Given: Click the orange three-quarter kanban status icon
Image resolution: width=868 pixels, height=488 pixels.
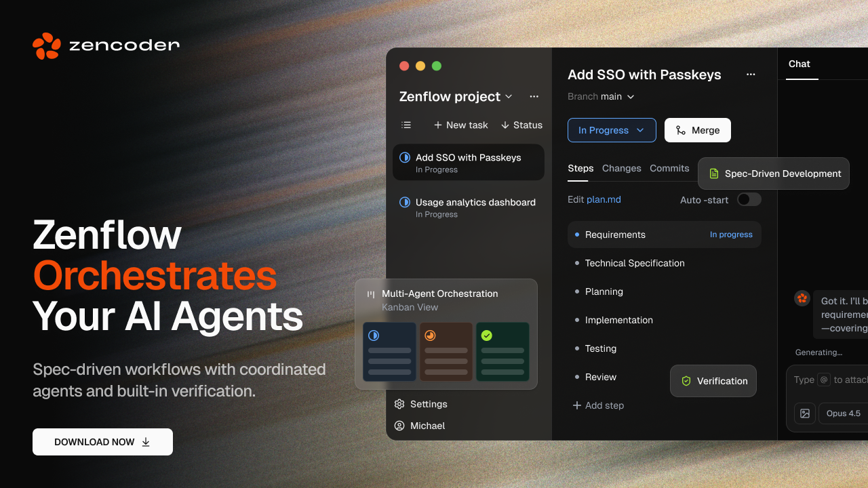Looking at the screenshot, I should coord(430,335).
